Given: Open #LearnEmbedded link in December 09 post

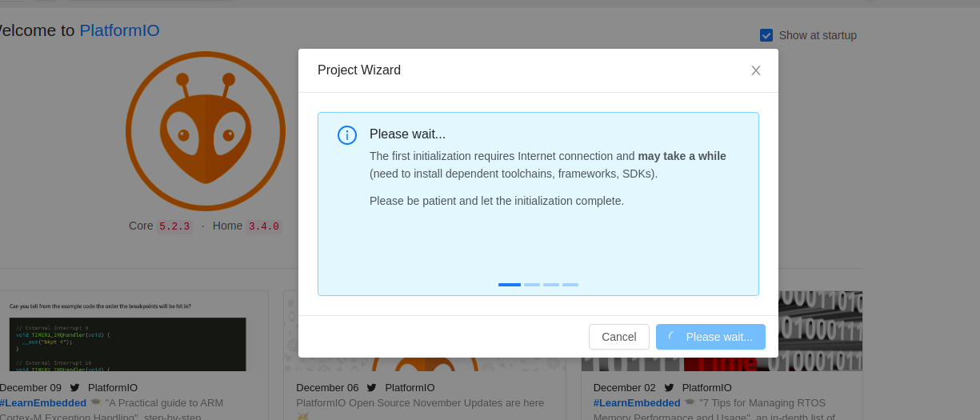Looking at the screenshot, I should (x=42, y=402).
